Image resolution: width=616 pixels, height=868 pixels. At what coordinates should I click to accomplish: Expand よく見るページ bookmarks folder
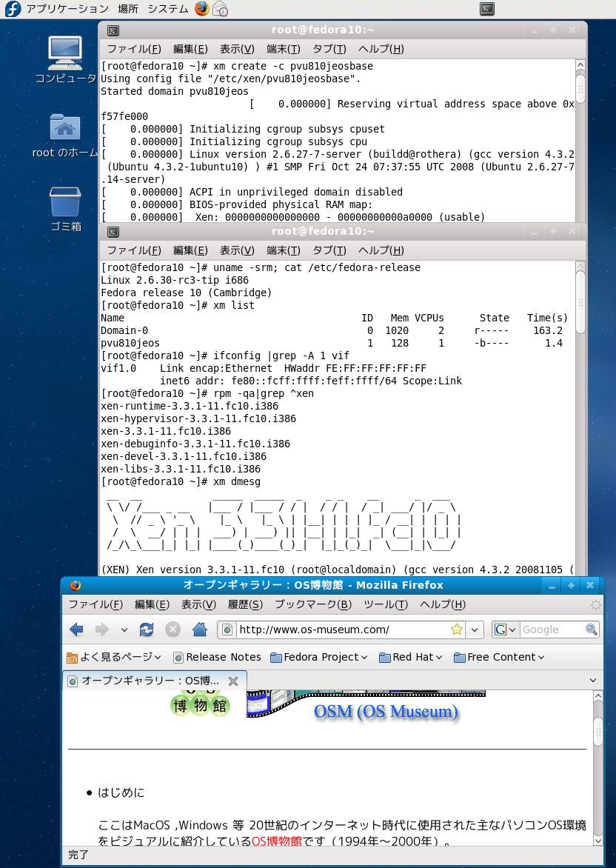(x=113, y=657)
